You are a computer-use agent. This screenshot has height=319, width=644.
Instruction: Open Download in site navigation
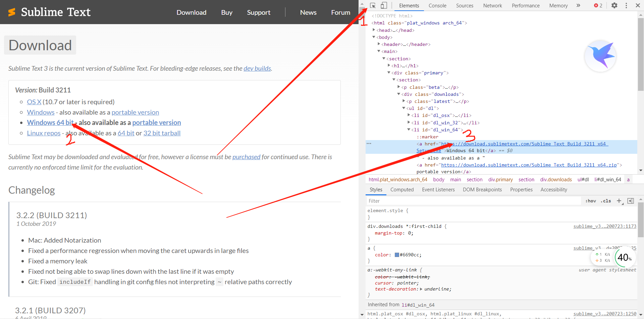click(192, 12)
